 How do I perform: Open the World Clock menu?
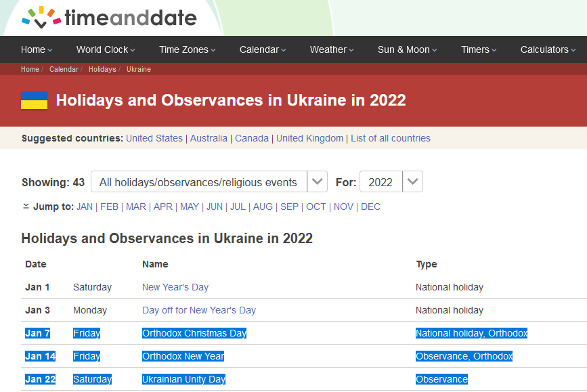(x=106, y=49)
